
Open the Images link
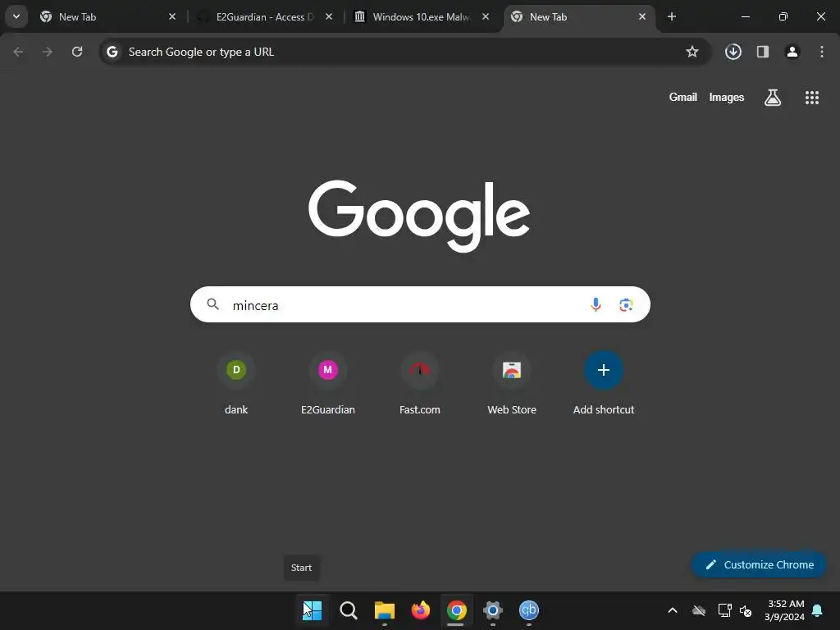(727, 97)
